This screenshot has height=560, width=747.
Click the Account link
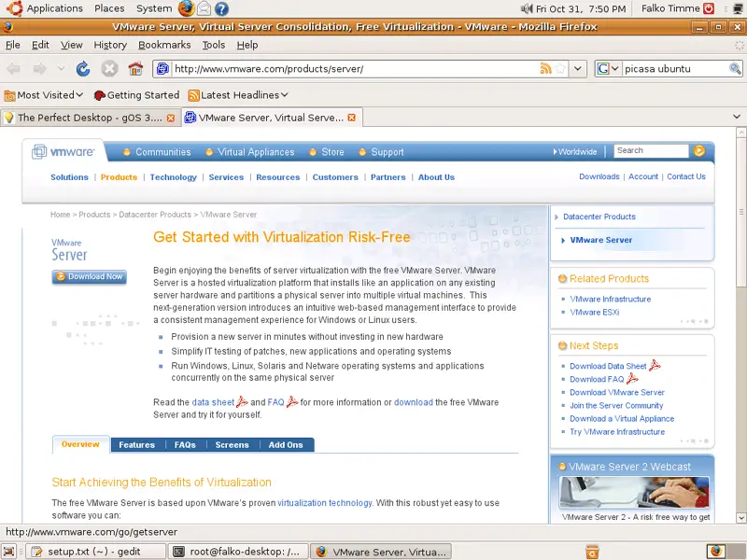[x=643, y=176]
